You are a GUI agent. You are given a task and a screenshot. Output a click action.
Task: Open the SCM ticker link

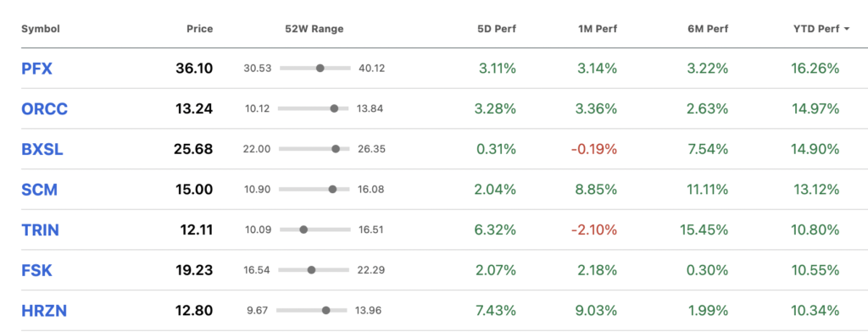[39, 190]
